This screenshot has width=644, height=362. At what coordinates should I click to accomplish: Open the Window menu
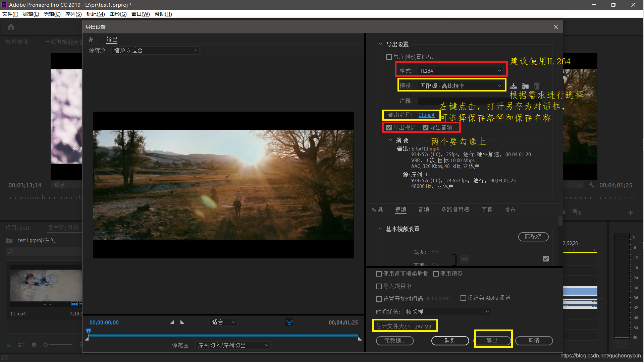tap(141, 14)
